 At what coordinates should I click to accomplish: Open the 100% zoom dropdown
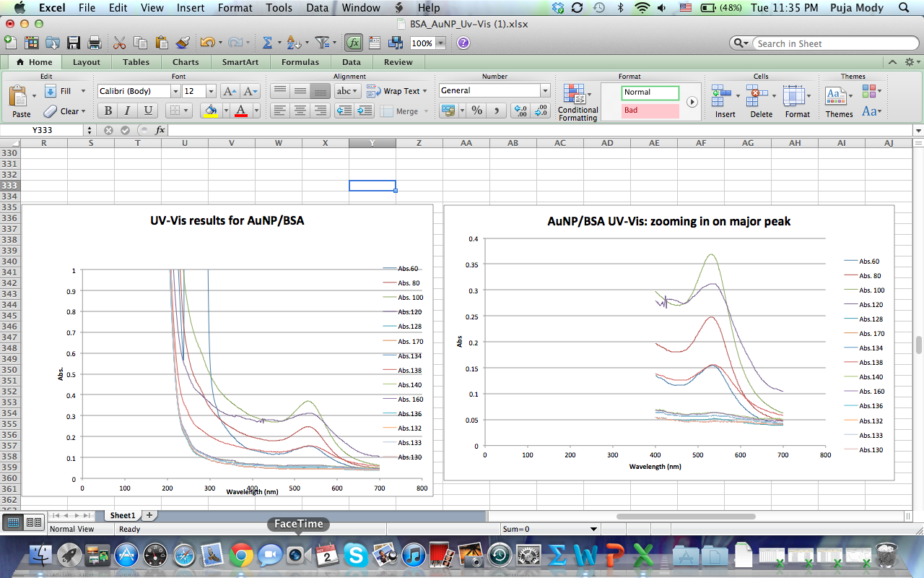tap(440, 43)
